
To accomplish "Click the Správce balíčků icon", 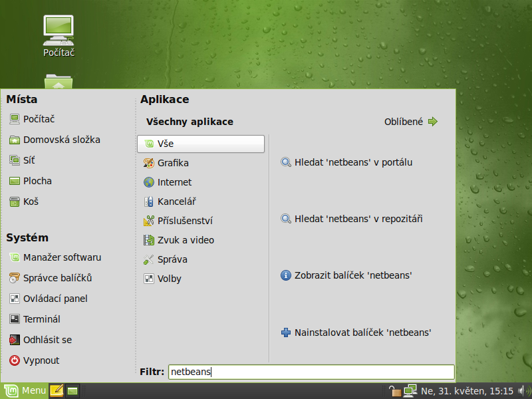I will [x=14, y=278].
